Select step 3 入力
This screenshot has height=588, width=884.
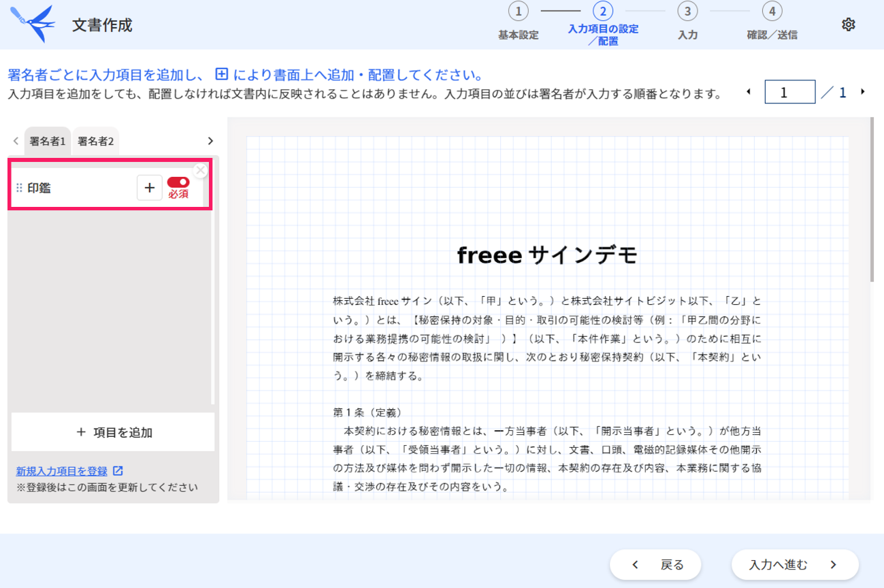687,22
